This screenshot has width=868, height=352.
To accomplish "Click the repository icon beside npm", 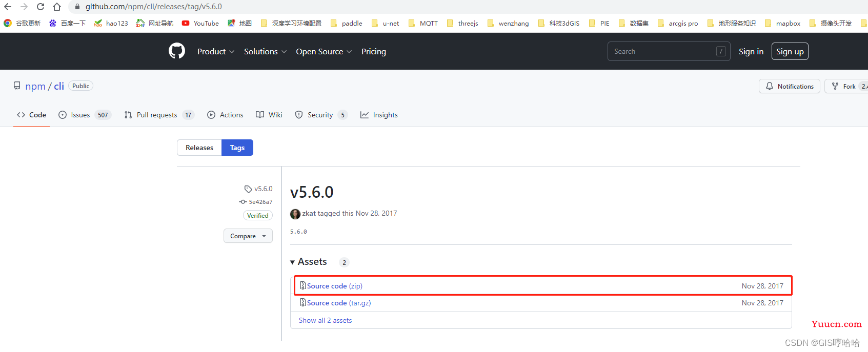I will coord(17,86).
